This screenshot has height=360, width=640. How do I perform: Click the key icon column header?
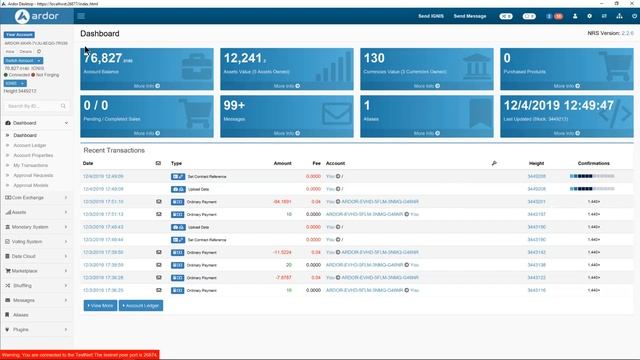(494, 163)
